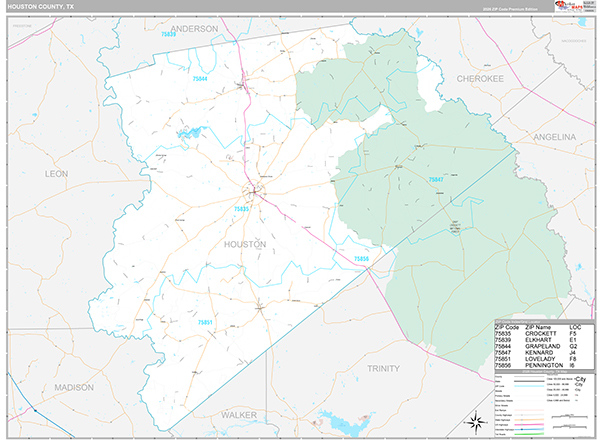Click the ANDERSON county label
This screenshot has height=440, width=600.
coord(194,29)
